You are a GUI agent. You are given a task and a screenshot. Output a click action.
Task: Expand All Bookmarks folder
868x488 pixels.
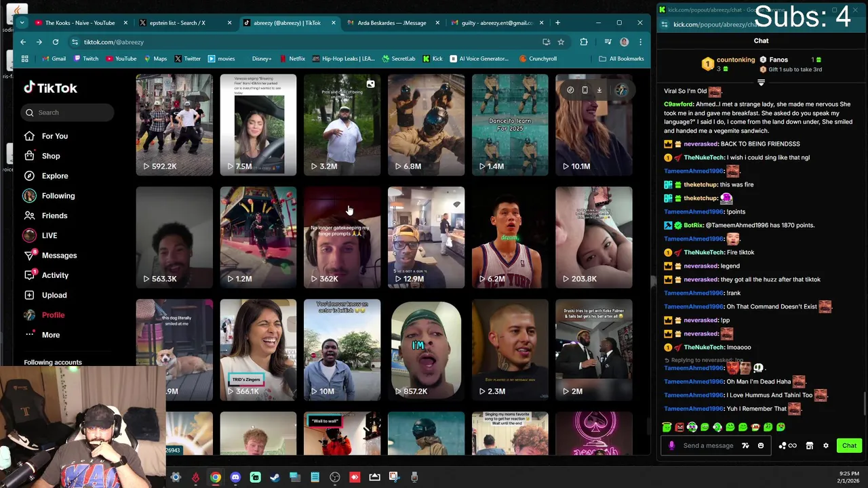621,59
